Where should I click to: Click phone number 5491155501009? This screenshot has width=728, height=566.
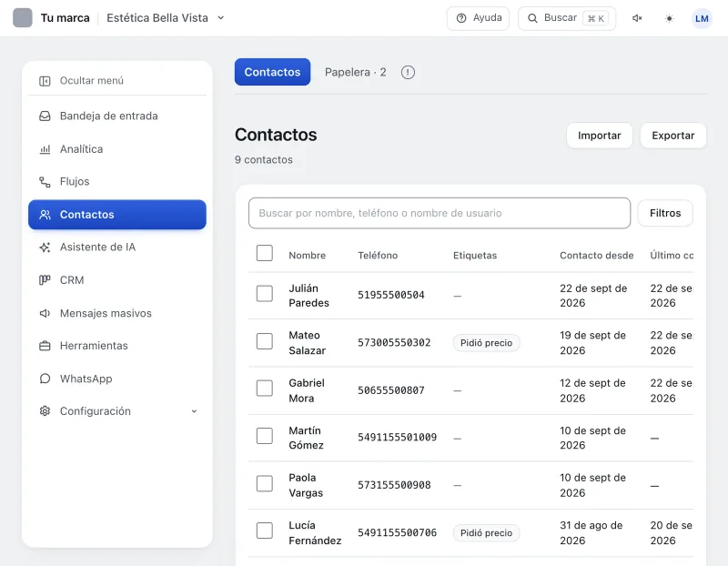coord(397,438)
